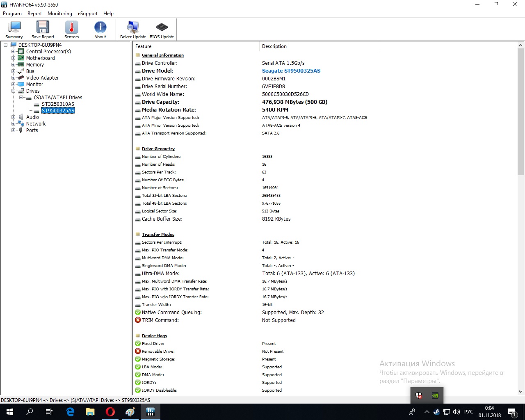Select the Video Adapter item

pos(43,78)
